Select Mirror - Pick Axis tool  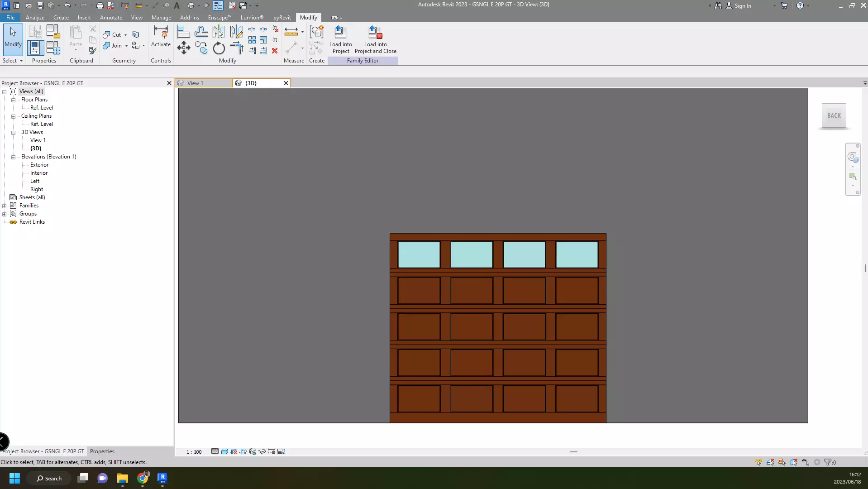tap(219, 32)
